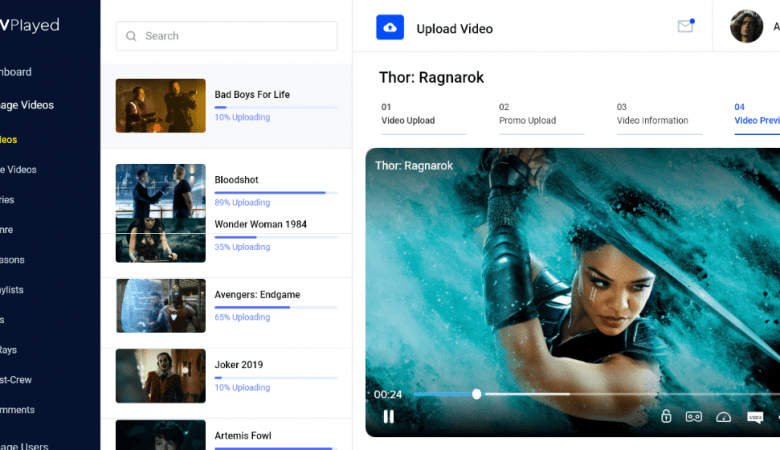This screenshot has width=780, height=450.
Task: Select the highlighted Videos sidebar item
Action: [8, 140]
